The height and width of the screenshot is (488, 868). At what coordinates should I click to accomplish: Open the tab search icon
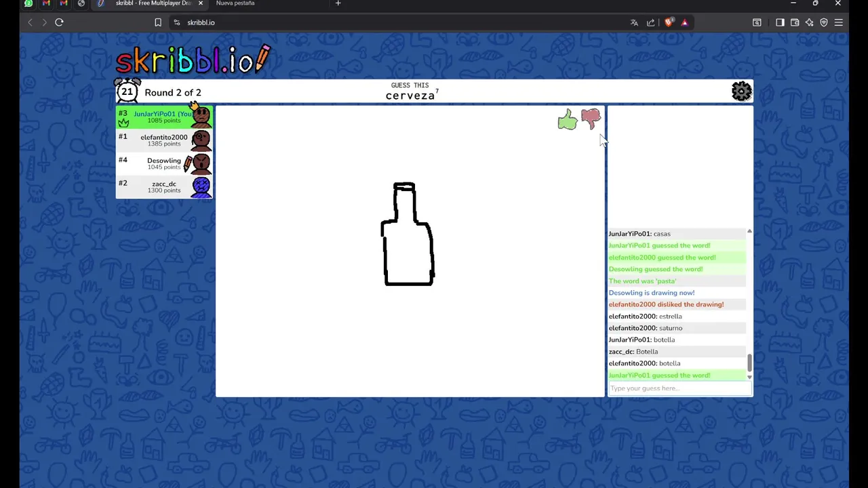[x=757, y=22]
